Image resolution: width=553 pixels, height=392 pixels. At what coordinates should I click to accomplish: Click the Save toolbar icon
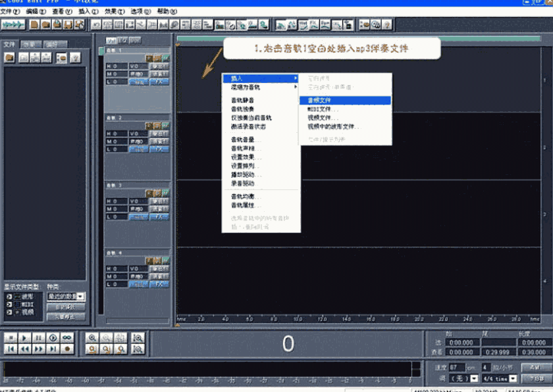point(69,26)
